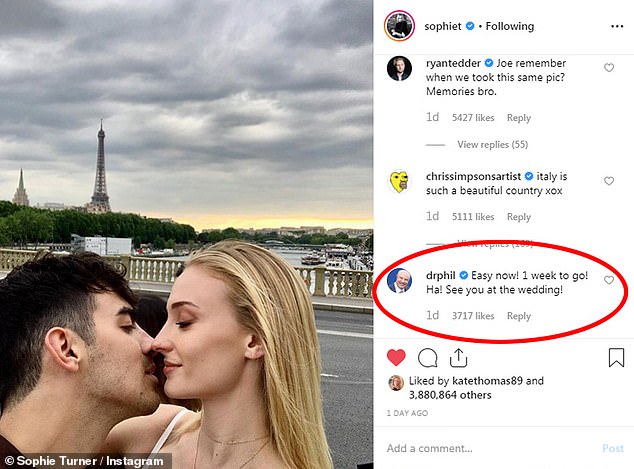This screenshot has width=634, height=469.
Task: Open ryantedder's avatar
Action: click(x=399, y=68)
